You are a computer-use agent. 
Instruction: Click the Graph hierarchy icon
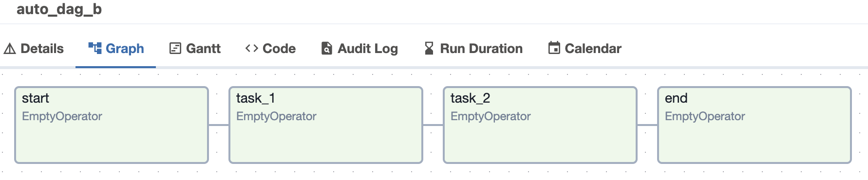pos(95,48)
